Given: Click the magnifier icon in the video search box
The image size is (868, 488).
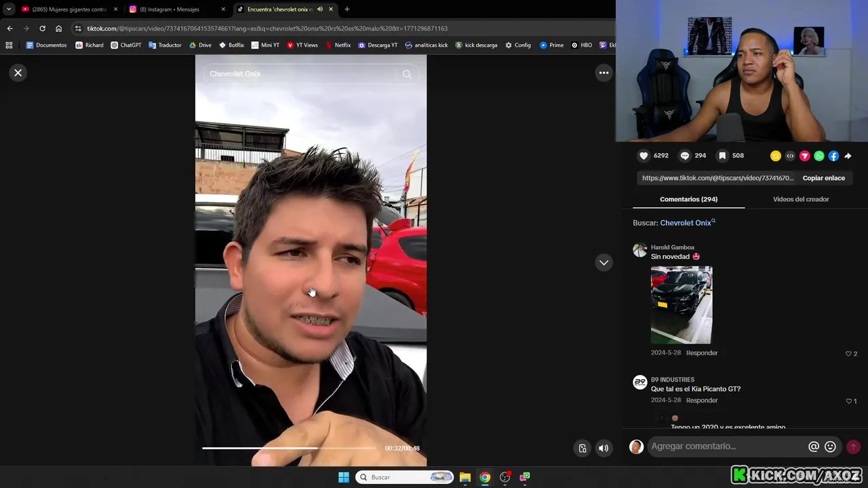Looking at the screenshot, I should (407, 74).
